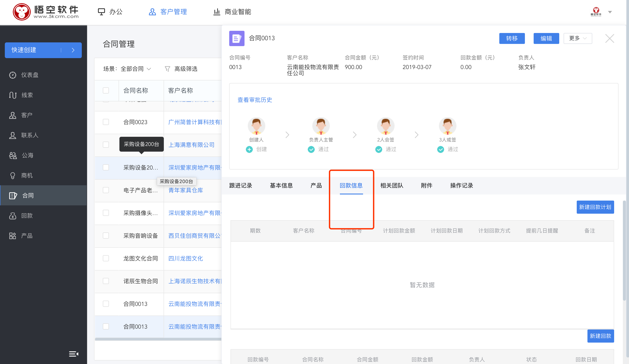Click the 回款 money bag icon in the sidebar
Screen dimensions: 629x364
coord(13,216)
